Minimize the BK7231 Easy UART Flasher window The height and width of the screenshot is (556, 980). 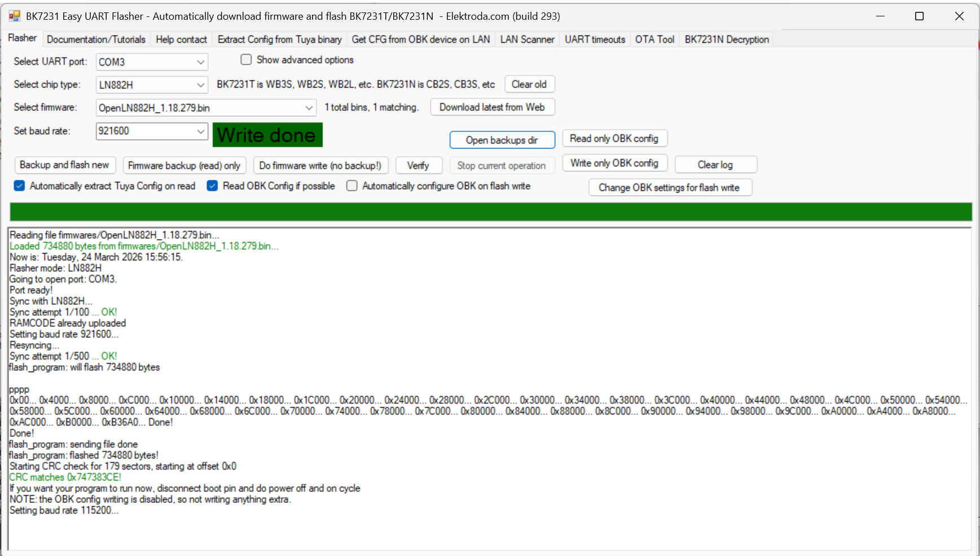[x=880, y=16]
